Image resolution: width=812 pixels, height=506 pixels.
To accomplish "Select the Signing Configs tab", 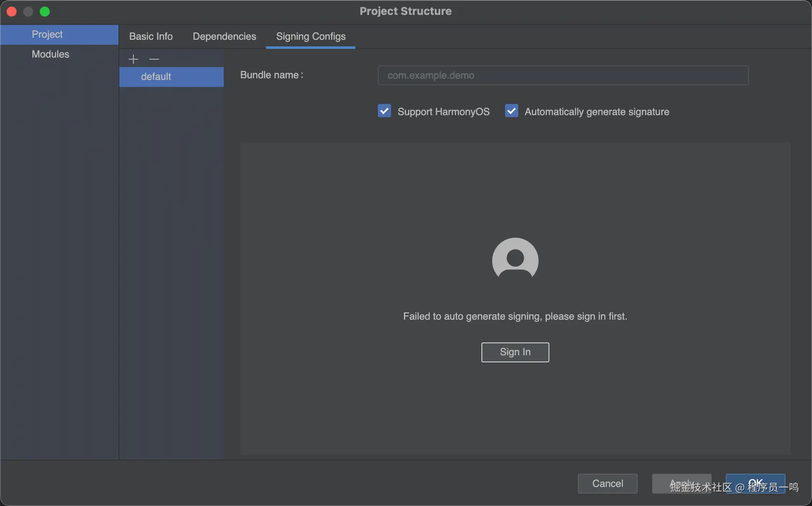I will point(311,36).
